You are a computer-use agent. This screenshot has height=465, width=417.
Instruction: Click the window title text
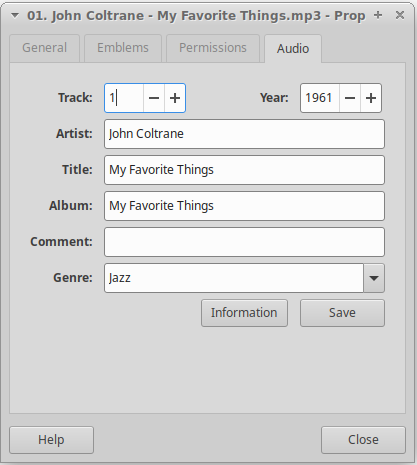[x=196, y=16]
